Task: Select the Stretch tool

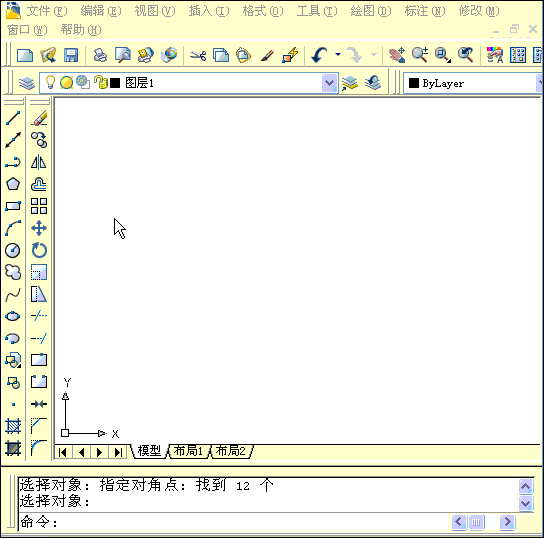Action: (x=39, y=294)
